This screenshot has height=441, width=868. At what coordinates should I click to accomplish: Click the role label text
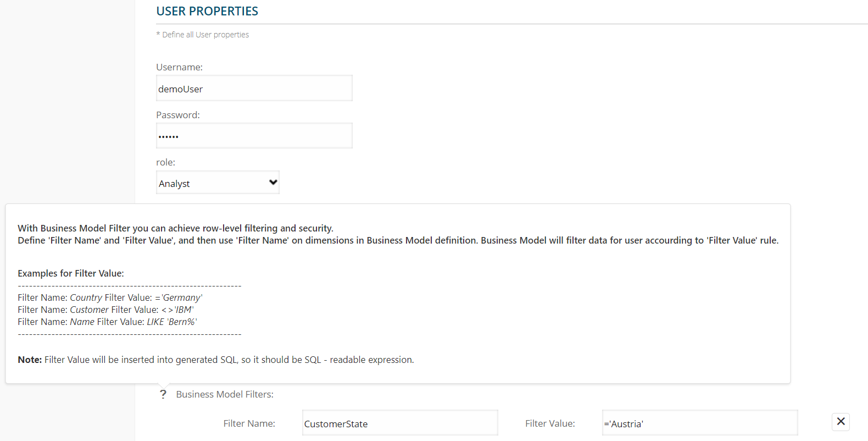coord(165,162)
